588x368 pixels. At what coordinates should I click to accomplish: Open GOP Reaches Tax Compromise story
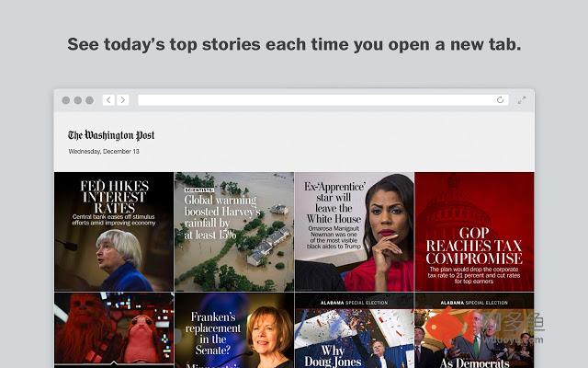tap(474, 232)
